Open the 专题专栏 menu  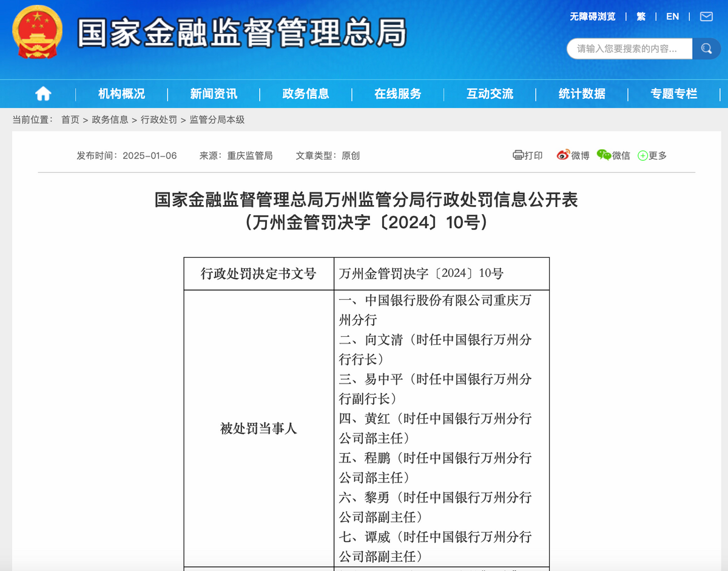674,94
